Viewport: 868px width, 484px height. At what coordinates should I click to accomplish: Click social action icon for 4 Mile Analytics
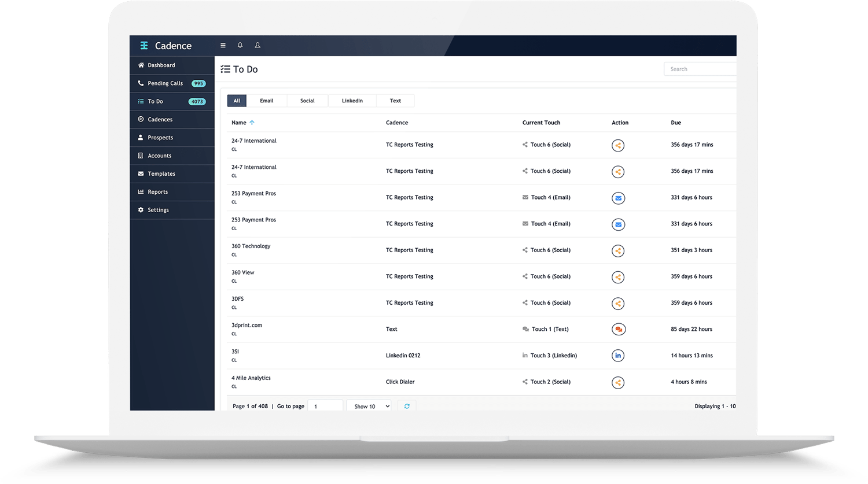(x=618, y=382)
